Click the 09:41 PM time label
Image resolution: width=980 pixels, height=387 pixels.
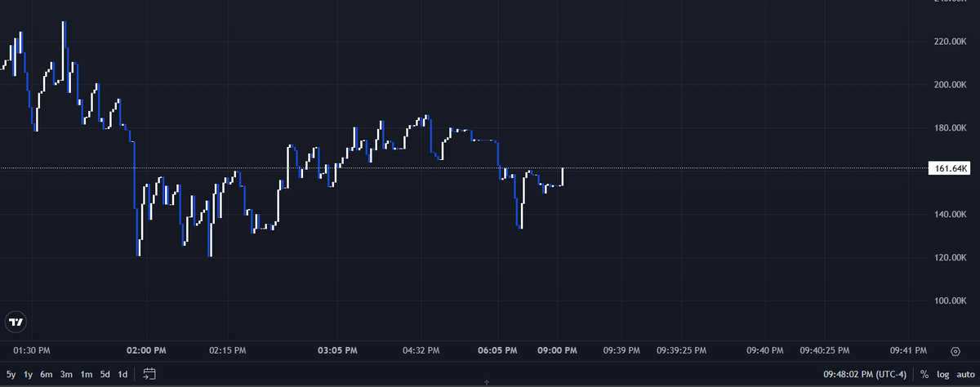[x=908, y=350]
